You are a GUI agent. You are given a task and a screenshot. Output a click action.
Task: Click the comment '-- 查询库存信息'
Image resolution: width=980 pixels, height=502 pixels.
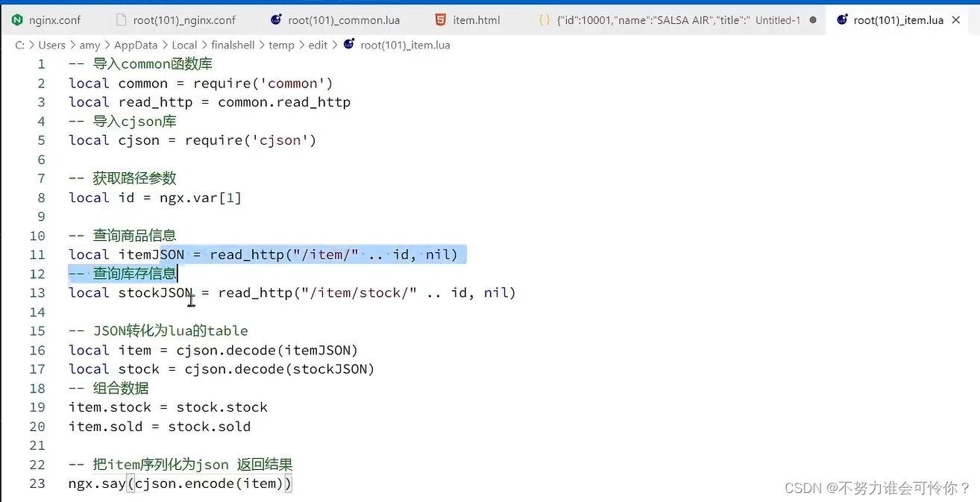(122, 274)
